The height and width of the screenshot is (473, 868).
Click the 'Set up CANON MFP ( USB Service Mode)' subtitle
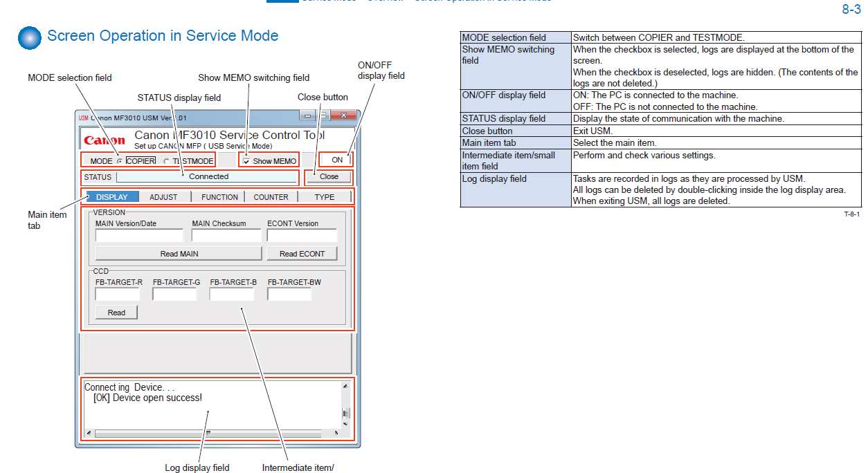click(203, 146)
